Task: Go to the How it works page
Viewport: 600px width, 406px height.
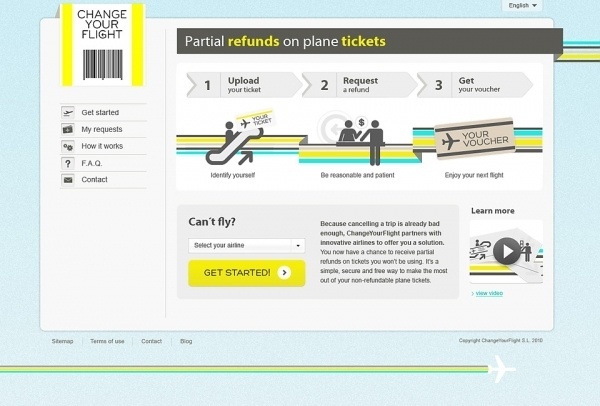Action: (x=102, y=146)
